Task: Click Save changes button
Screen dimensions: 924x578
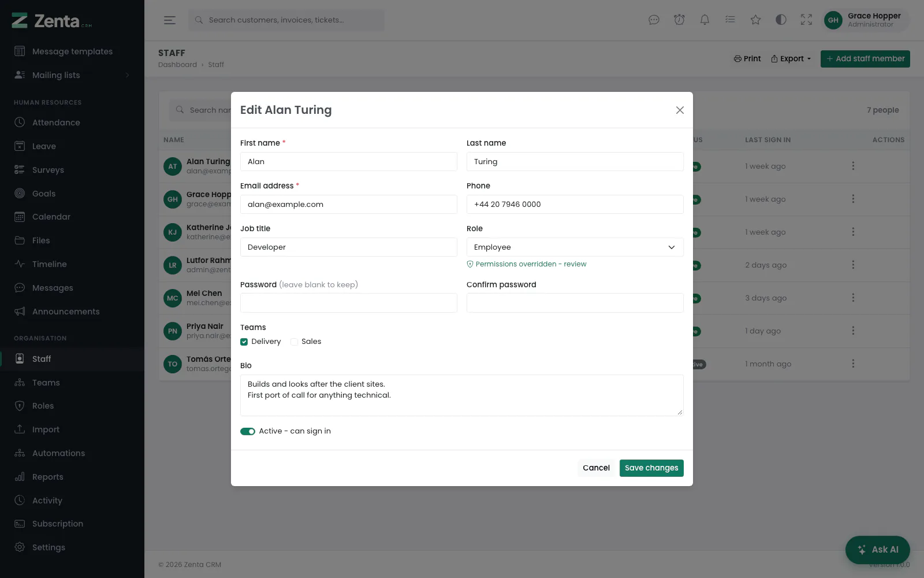Action: (x=651, y=468)
